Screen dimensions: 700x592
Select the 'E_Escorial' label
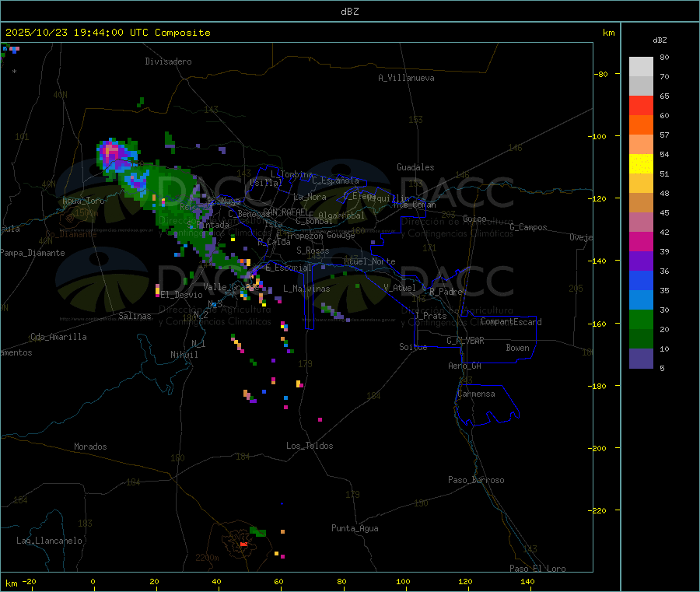(x=289, y=268)
